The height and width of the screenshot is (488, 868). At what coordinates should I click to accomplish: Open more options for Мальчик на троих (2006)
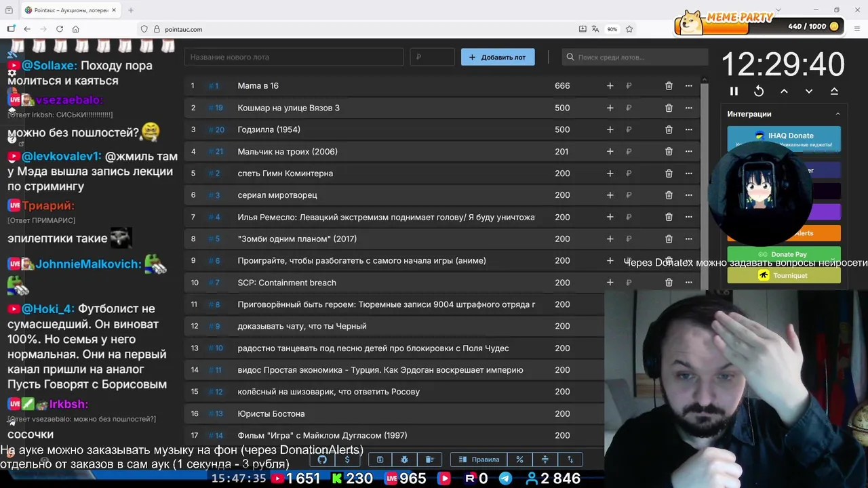point(688,152)
